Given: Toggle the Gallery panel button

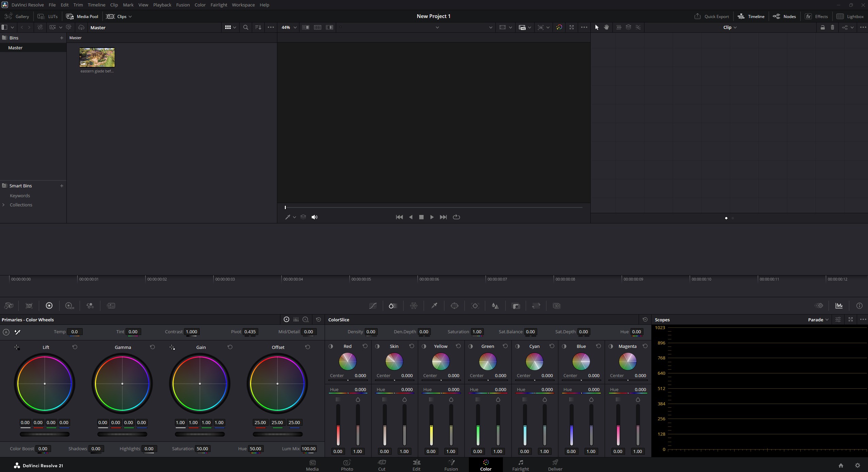Looking at the screenshot, I should click(x=17, y=16).
